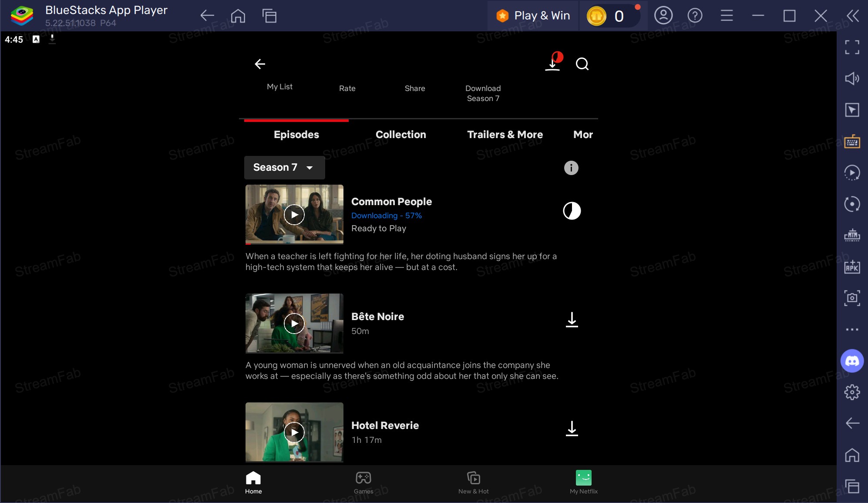Click BlueStacks home icon in title bar
868x503 pixels.
coord(238,16)
